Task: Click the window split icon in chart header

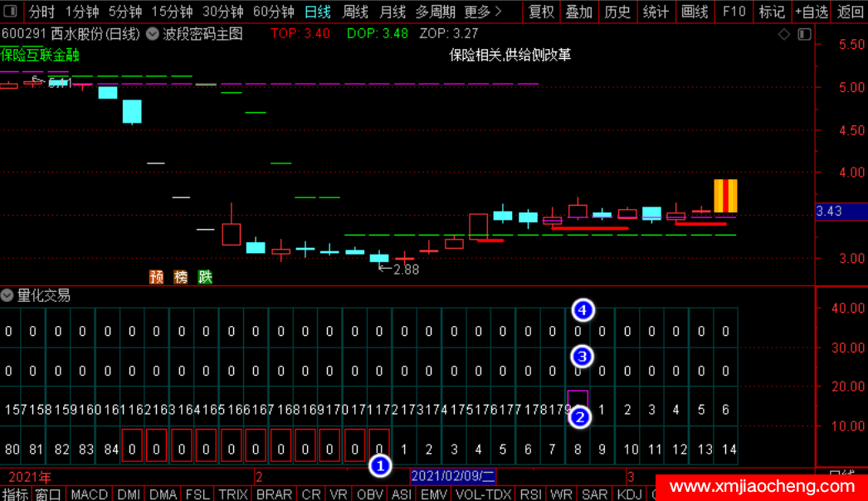Action: click(x=803, y=34)
